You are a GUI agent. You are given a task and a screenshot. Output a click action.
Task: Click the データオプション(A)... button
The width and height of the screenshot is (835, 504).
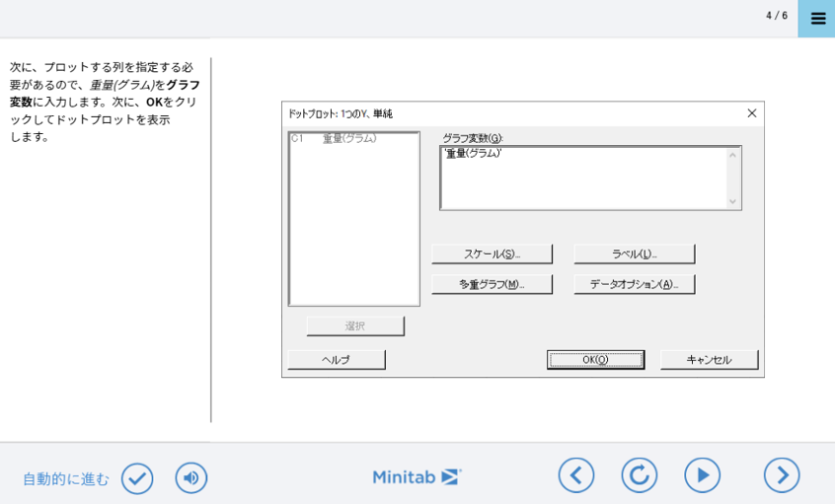[635, 284]
